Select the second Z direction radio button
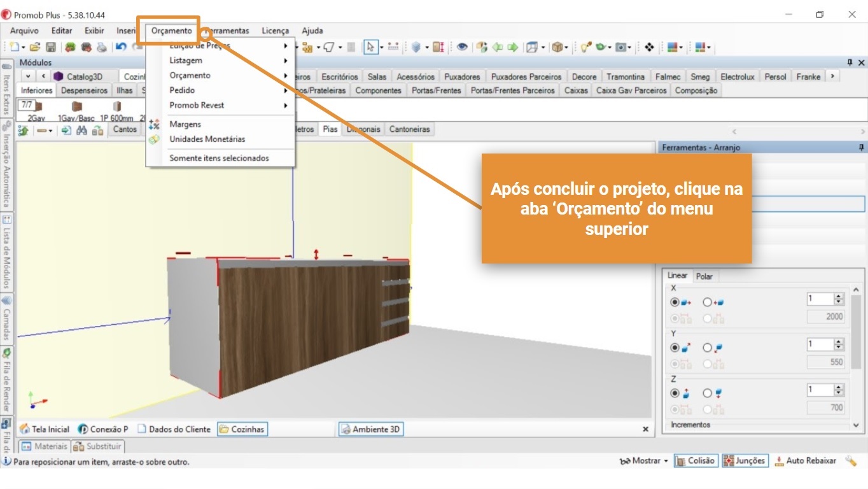Viewport: 868px width, 489px height. pos(707,393)
